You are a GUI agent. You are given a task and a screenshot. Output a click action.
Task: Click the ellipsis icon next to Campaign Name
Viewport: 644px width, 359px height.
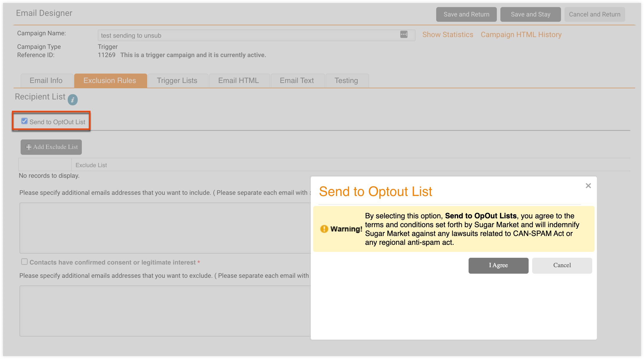[x=404, y=35]
